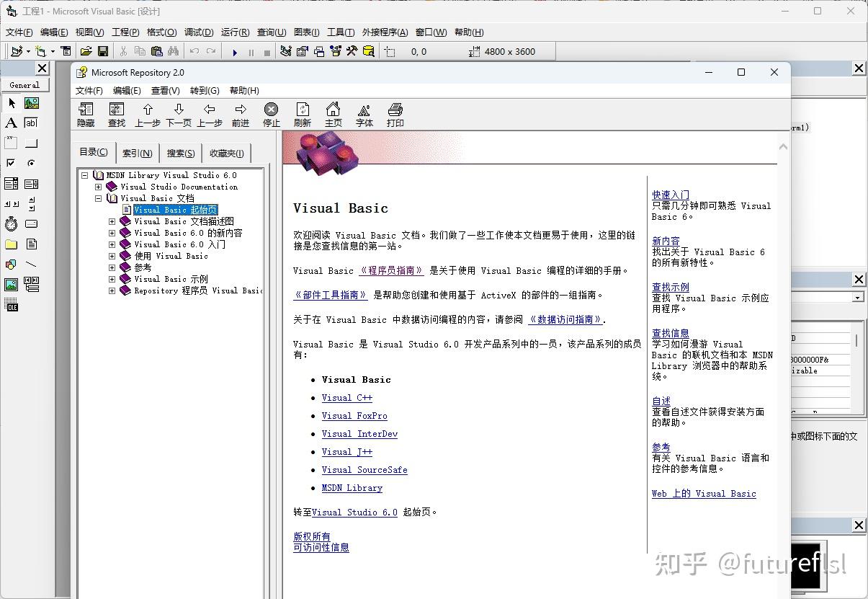Click the 查找 (Locate) toolbar icon
The width and height of the screenshot is (868, 599).
click(117, 109)
